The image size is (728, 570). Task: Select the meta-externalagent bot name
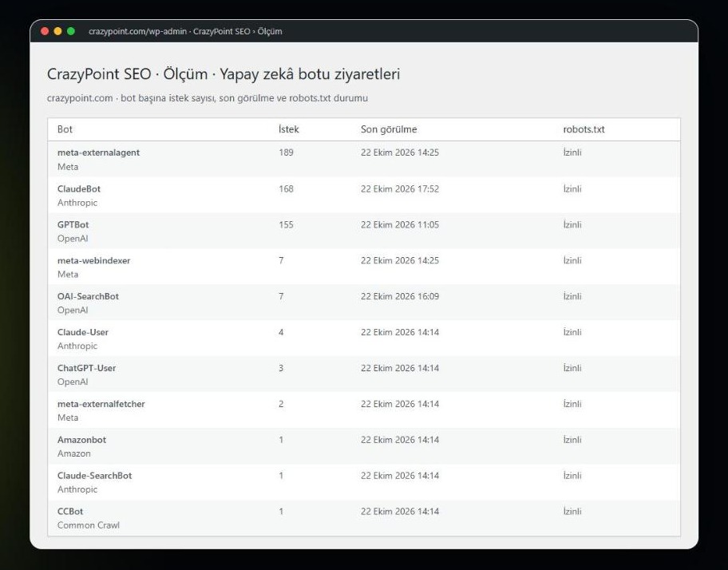coord(98,152)
